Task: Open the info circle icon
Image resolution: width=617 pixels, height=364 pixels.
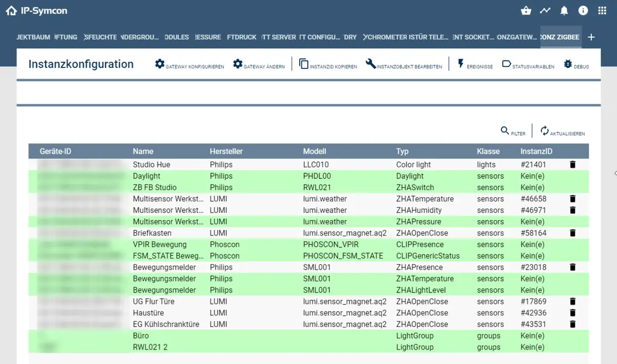Action: [583, 11]
